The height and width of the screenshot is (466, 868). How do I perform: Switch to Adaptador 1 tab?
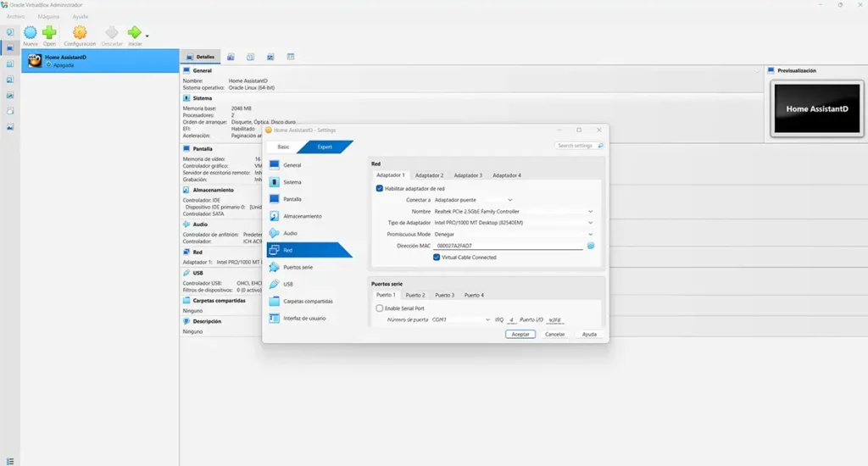390,175
